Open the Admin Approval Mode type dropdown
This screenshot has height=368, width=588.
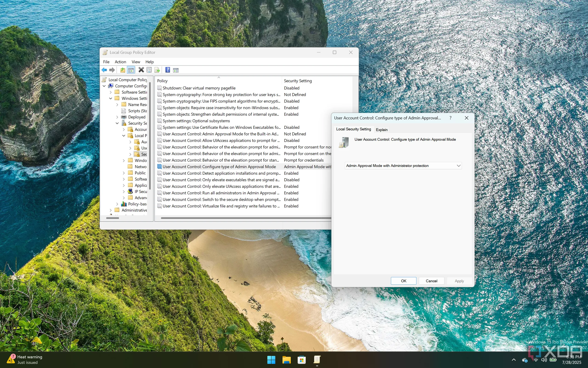click(403, 166)
